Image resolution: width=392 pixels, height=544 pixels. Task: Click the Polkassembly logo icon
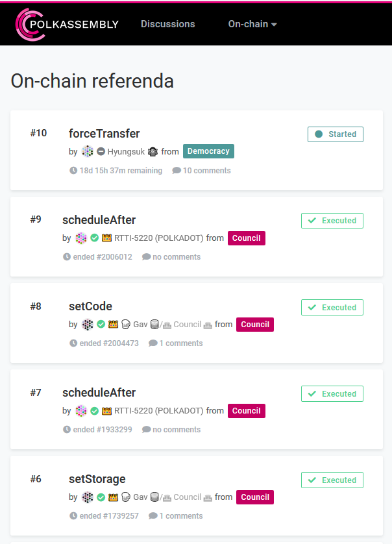point(31,24)
